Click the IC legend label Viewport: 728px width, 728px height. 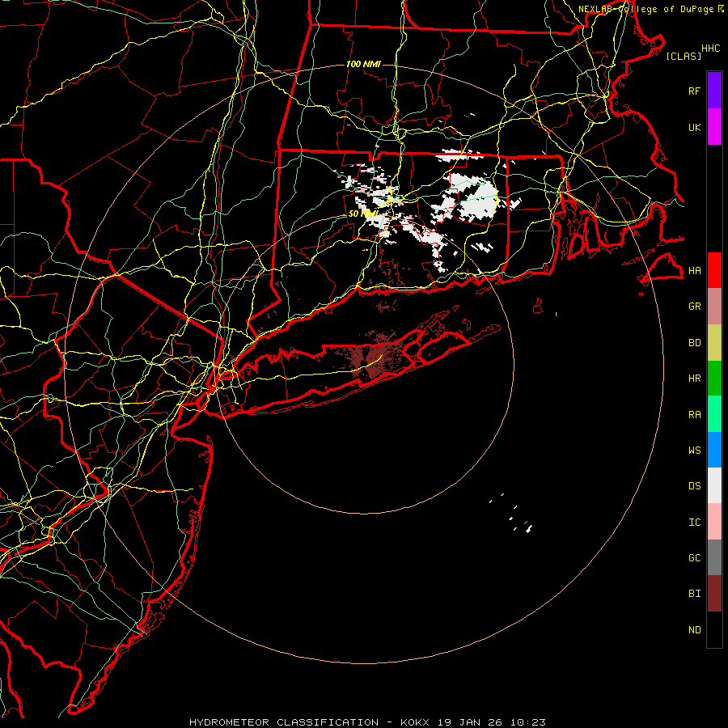(x=694, y=523)
